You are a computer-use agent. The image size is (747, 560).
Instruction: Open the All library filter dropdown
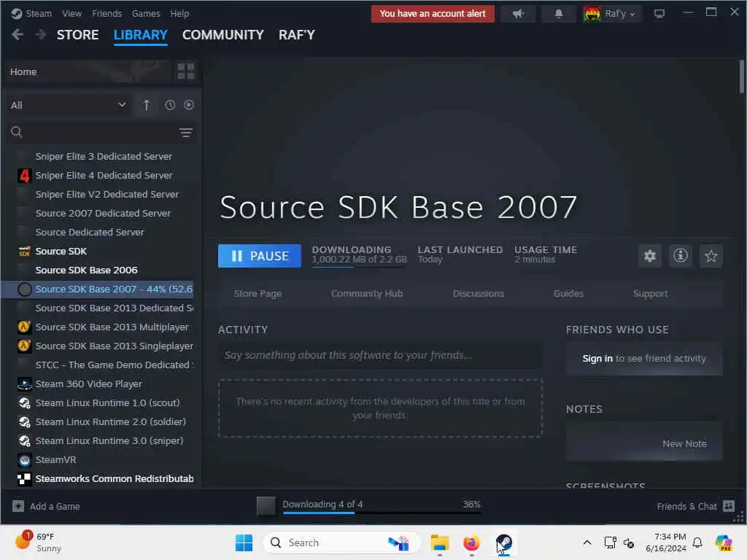coord(69,105)
